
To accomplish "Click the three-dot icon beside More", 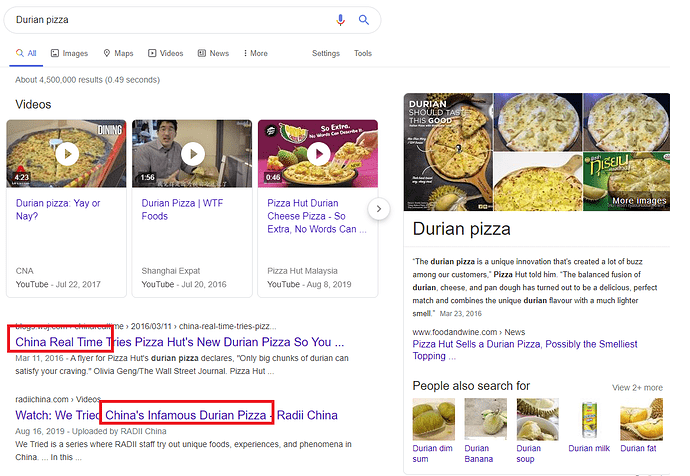I will click(x=245, y=53).
